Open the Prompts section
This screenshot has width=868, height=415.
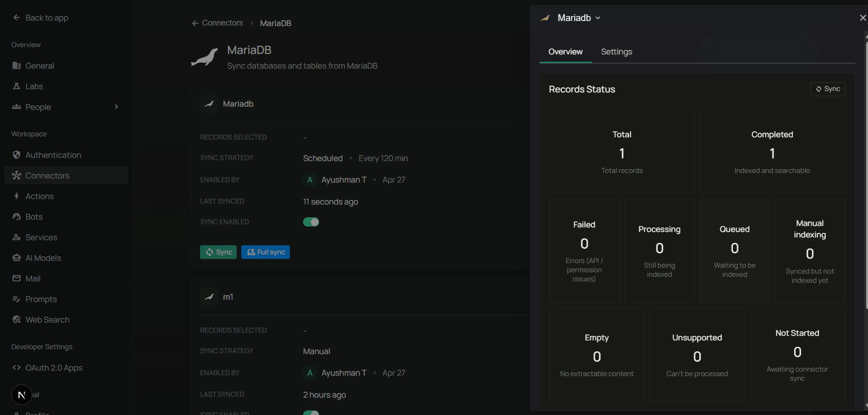(41, 299)
